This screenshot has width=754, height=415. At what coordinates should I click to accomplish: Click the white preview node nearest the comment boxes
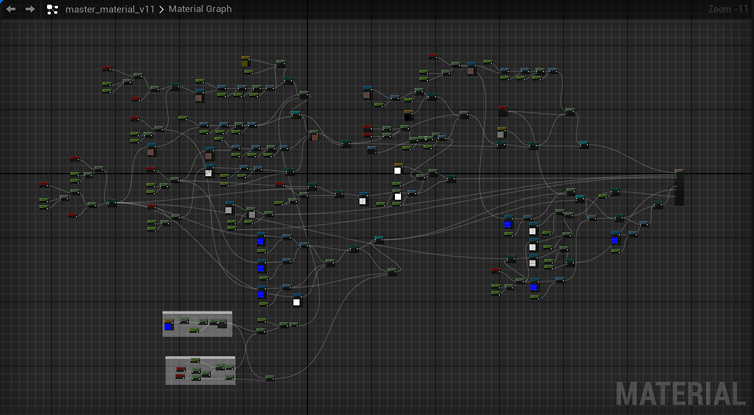pos(296,301)
